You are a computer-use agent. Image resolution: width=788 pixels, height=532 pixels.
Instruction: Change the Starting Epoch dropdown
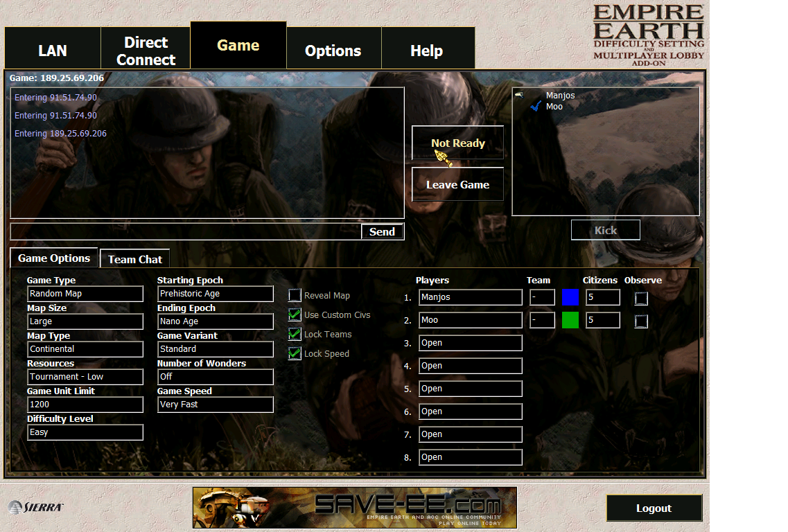tap(215, 294)
